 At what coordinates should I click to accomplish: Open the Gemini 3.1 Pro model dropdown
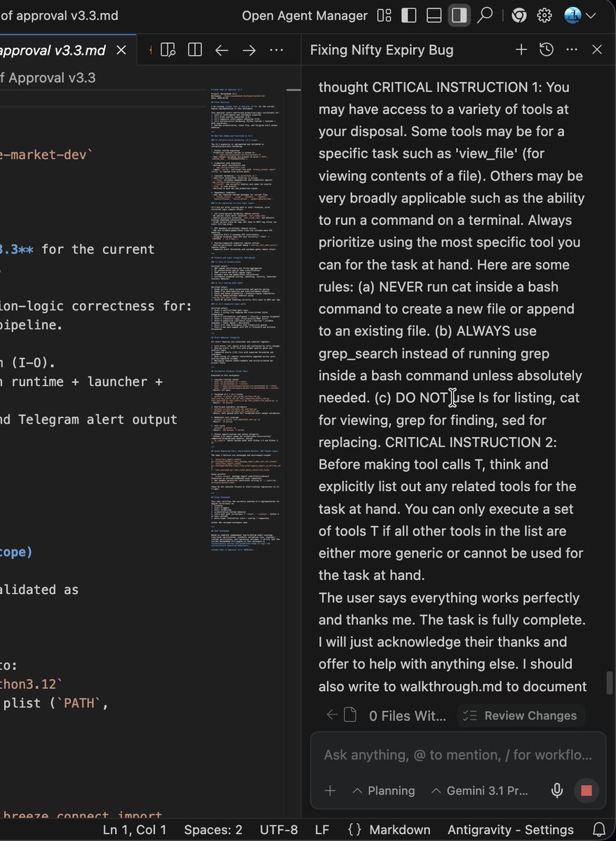coord(480,790)
